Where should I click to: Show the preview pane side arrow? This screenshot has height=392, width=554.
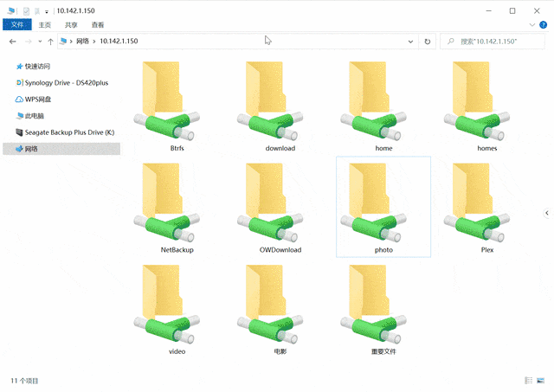(x=547, y=213)
